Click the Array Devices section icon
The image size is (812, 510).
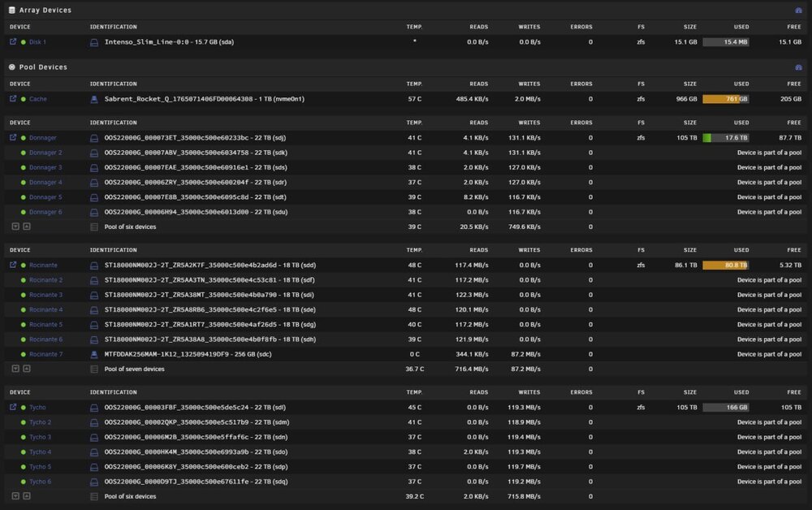12,11
